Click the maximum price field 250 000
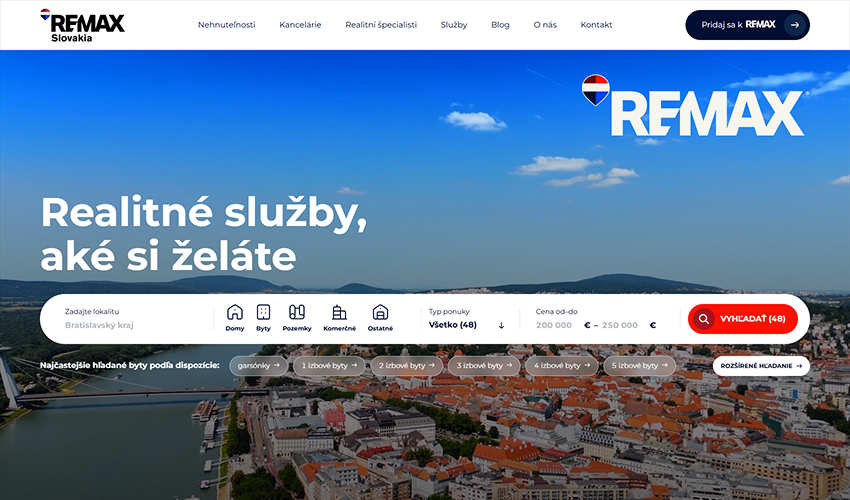The height and width of the screenshot is (500, 850). pos(620,325)
